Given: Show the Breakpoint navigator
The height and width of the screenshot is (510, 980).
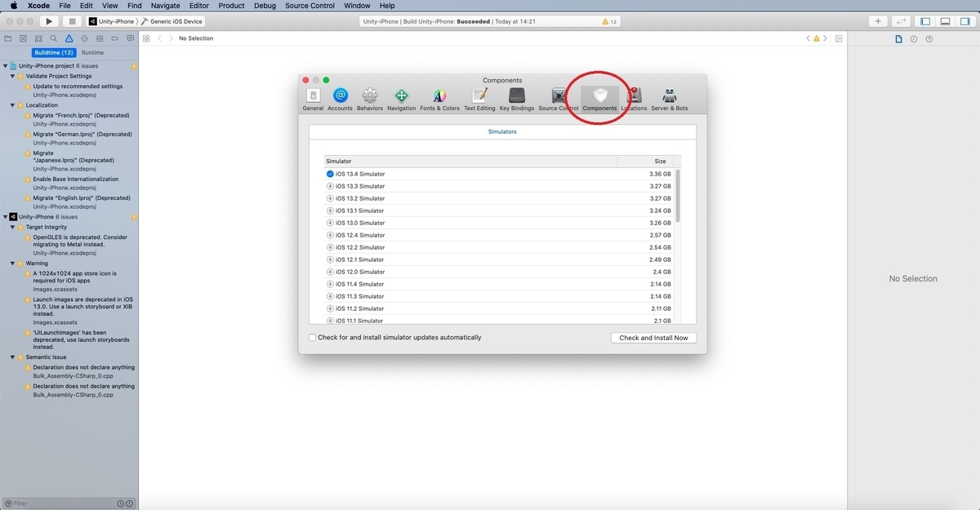Looking at the screenshot, I should (x=114, y=38).
